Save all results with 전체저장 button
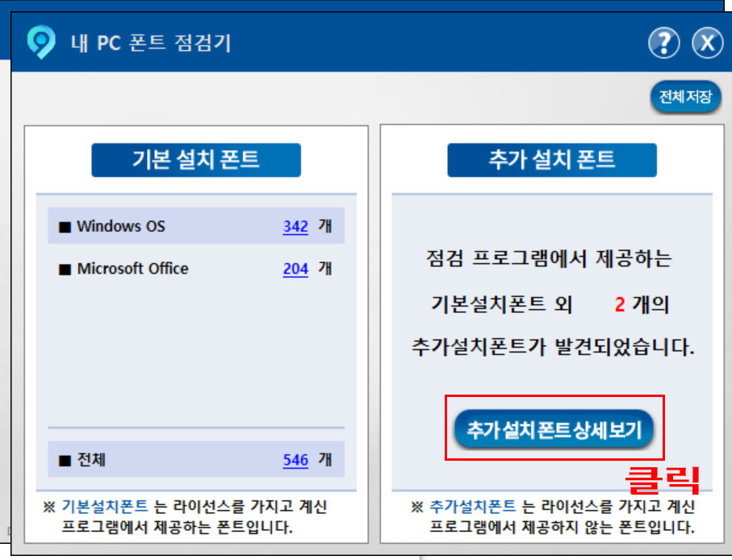Screen dimensions: 732x560 point(685,97)
